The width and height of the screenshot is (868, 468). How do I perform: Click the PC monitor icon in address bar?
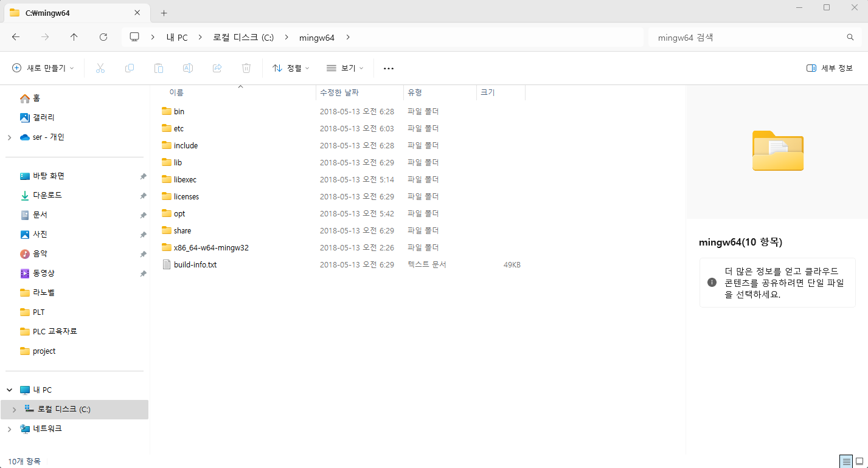[135, 37]
